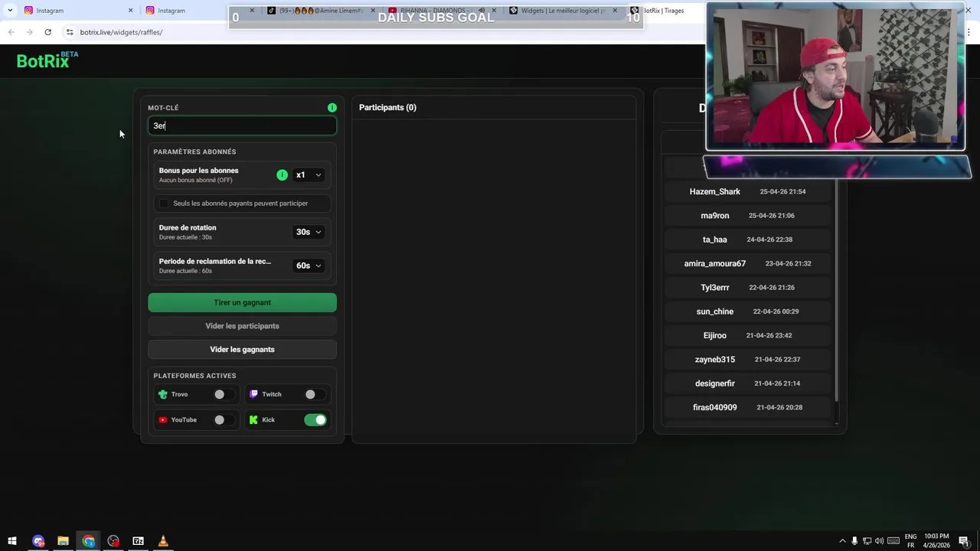The width and height of the screenshot is (980, 551).
Task: Open the volume control in the system tray
Action: pyautogui.click(x=879, y=541)
